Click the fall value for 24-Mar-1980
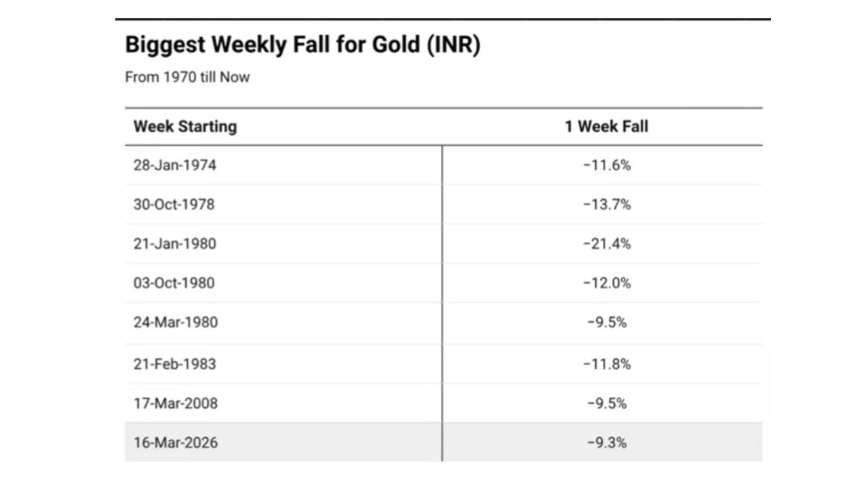Image resolution: width=868 pixels, height=488 pixels. (607, 322)
